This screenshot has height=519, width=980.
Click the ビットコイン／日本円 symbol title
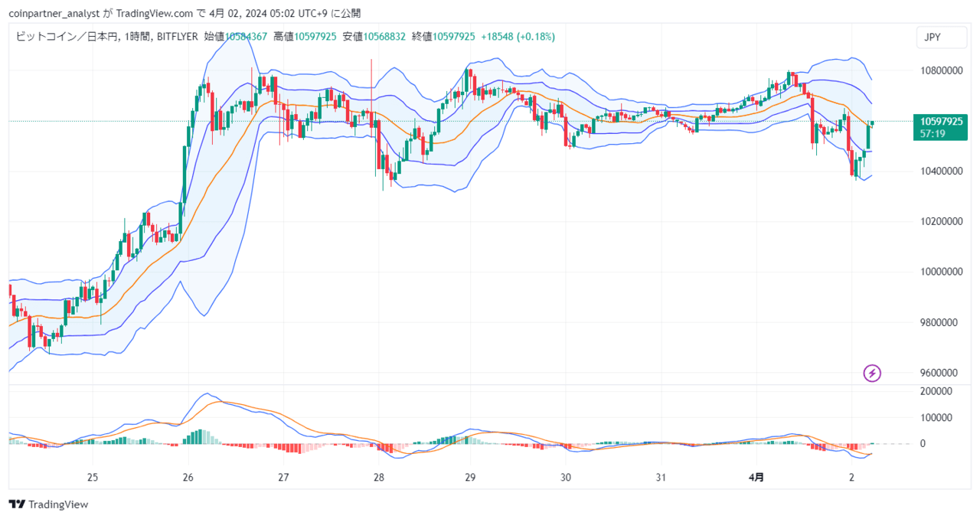point(66,37)
